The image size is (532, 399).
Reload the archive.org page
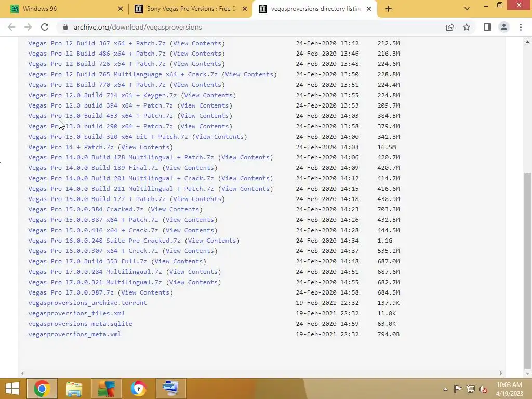tap(45, 27)
